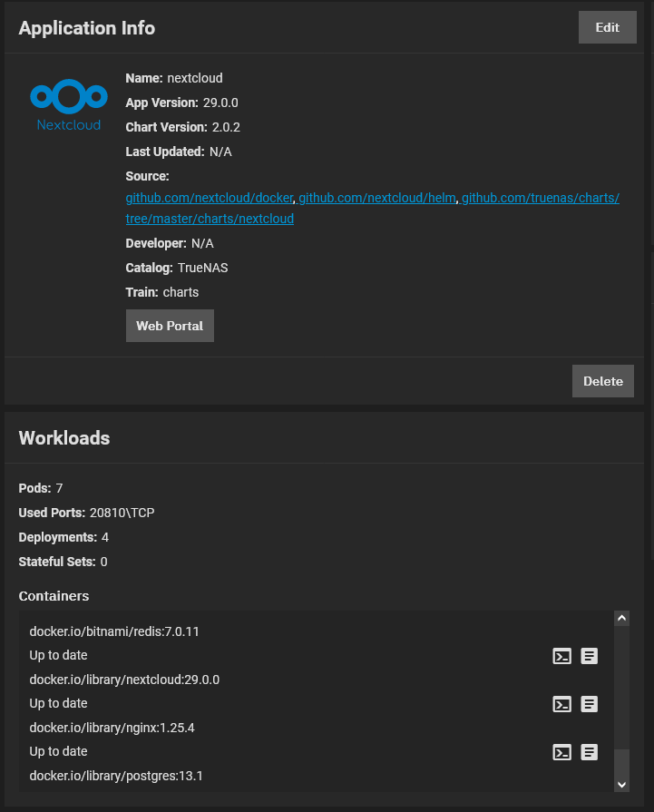Click the Delete button

(x=602, y=381)
